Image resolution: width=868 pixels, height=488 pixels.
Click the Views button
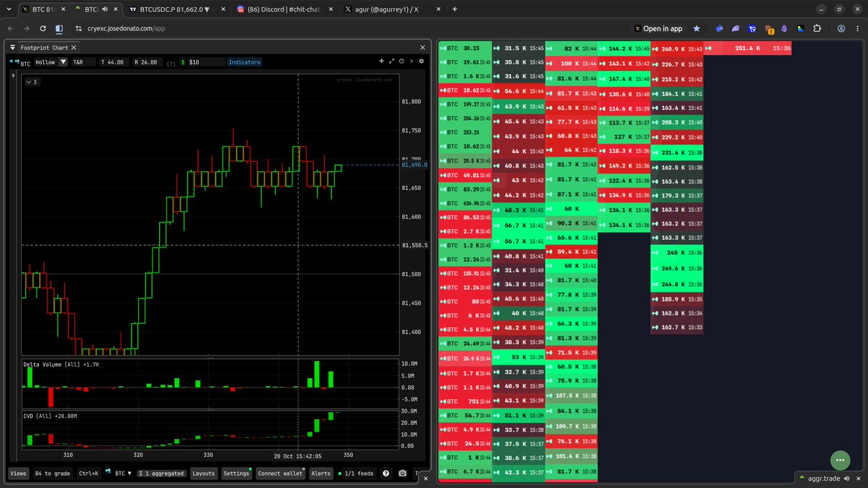point(19,474)
